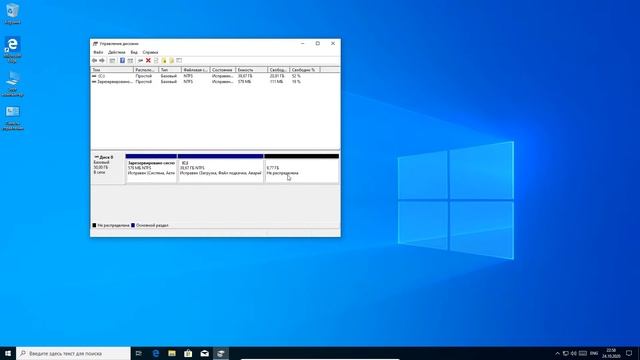Select the Зарезервировано системой partition block
Image resolution: width=640 pixels, height=360 pixels.
click(151, 169)
